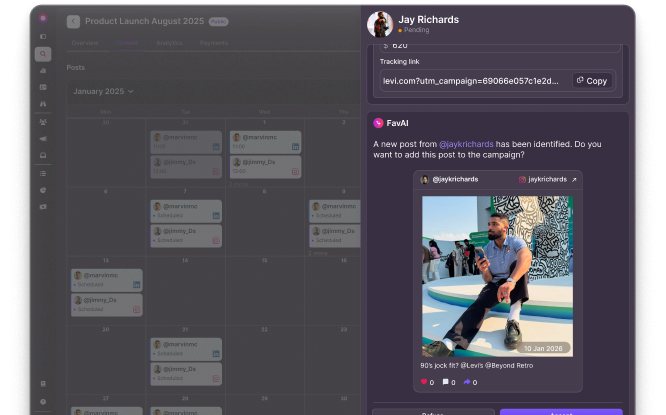Switch to the Payments tab
This screenshot has width=666, height=415.
[x=214, y=43]
